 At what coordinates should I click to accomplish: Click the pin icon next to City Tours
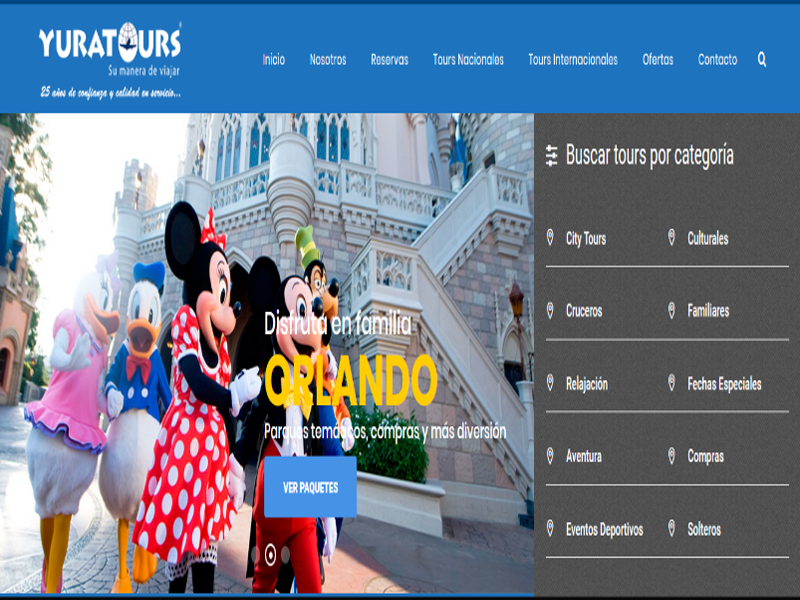click(550, 238)
